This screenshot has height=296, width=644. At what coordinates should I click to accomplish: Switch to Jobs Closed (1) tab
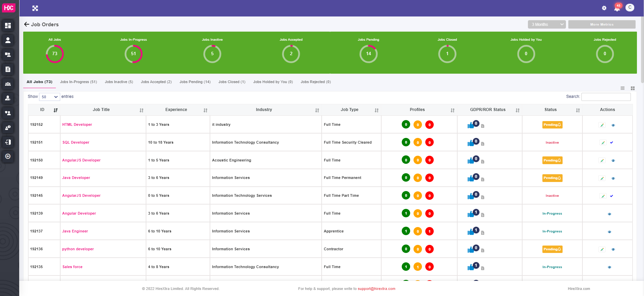coord(232,82)
